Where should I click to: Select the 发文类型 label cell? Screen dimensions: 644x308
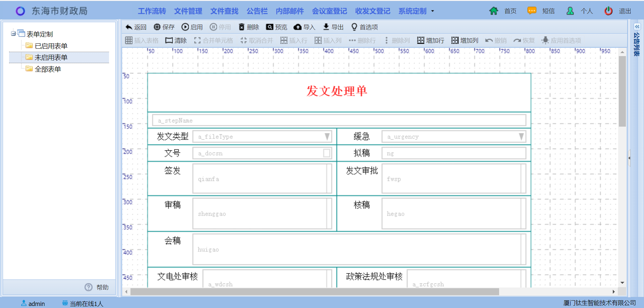pyautogui.click(x=173, y=136)
